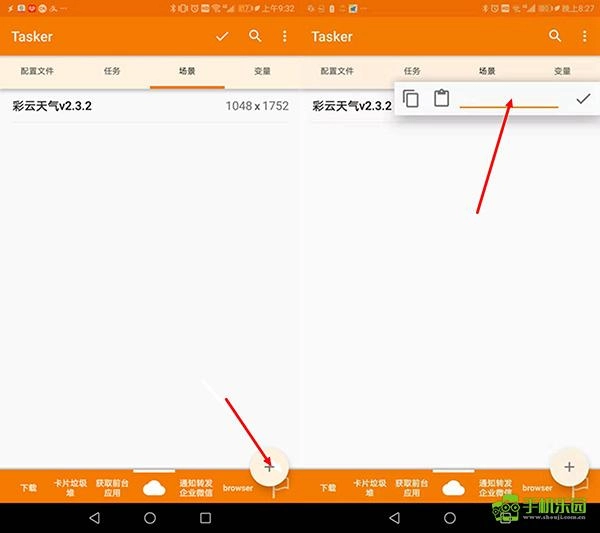Select the 变量 tab on left screen

[x=262, y=72]
